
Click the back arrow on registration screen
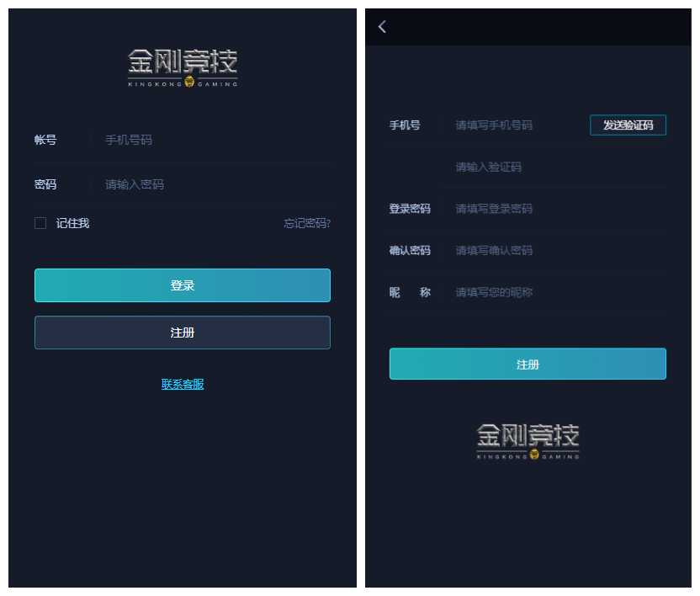point(382,27)
